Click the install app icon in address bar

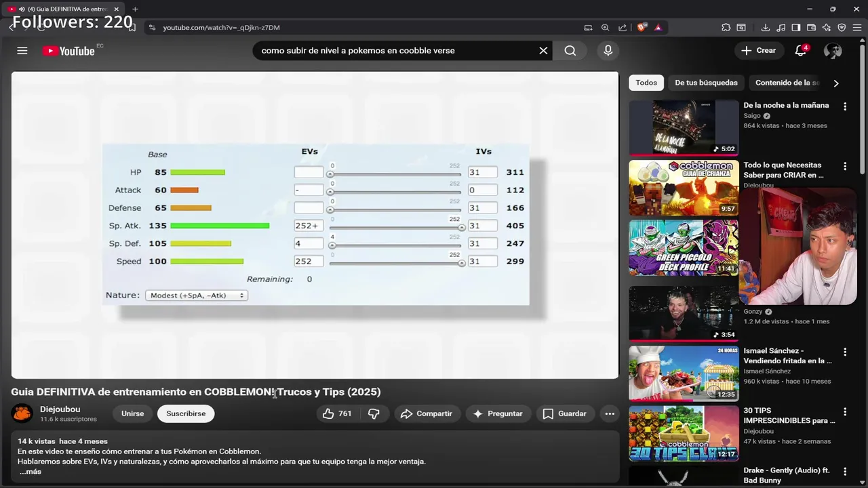point(588,28)
